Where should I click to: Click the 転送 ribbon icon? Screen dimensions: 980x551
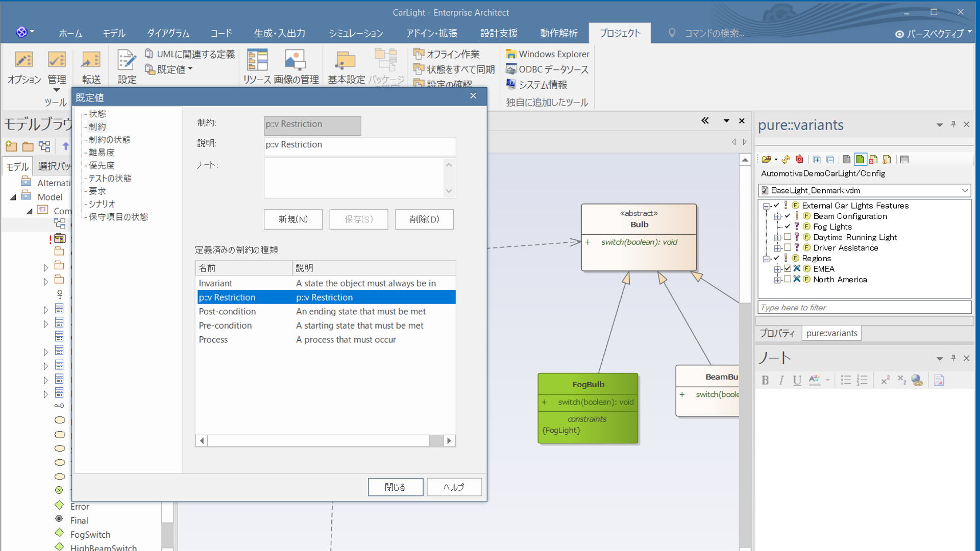point(91,67)
